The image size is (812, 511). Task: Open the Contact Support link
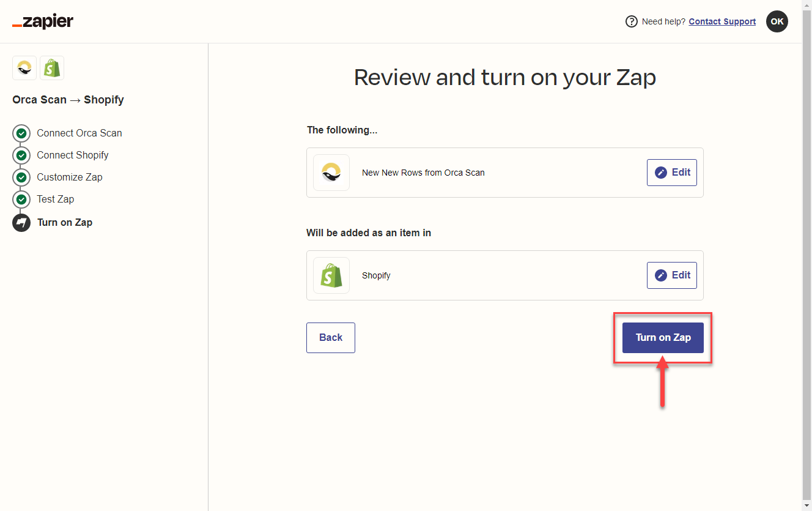(722, 22)
